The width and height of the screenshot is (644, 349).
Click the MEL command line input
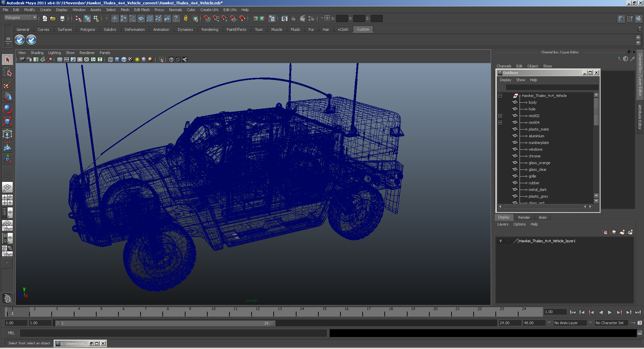pos(173,333)
